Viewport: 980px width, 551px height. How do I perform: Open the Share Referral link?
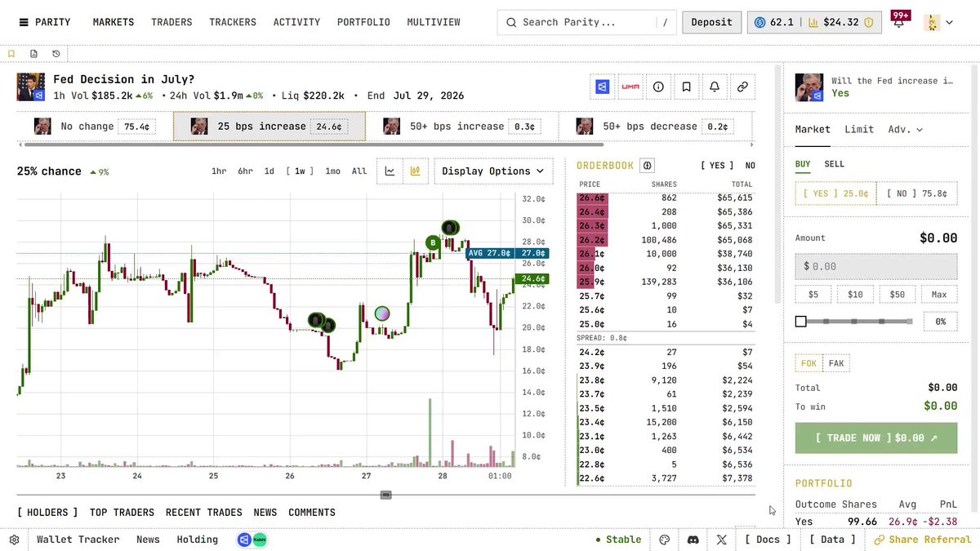coord(922,540)
